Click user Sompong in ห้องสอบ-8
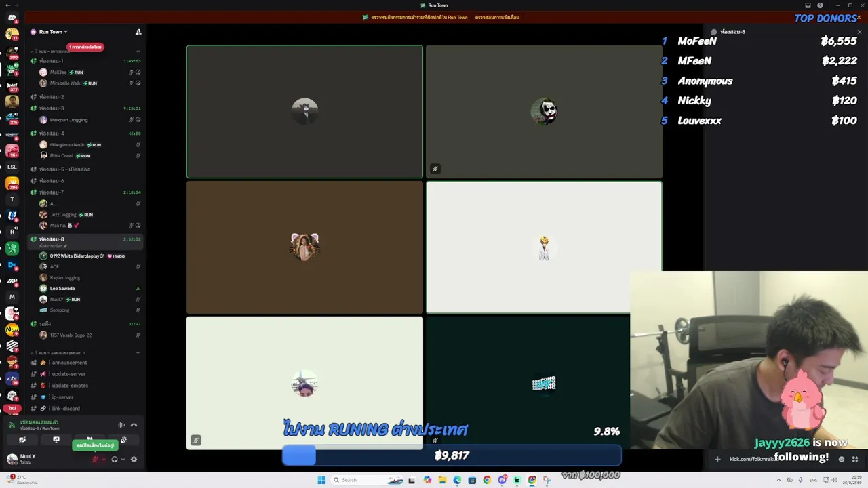868x488 pixels. click(x=90, y=310)
